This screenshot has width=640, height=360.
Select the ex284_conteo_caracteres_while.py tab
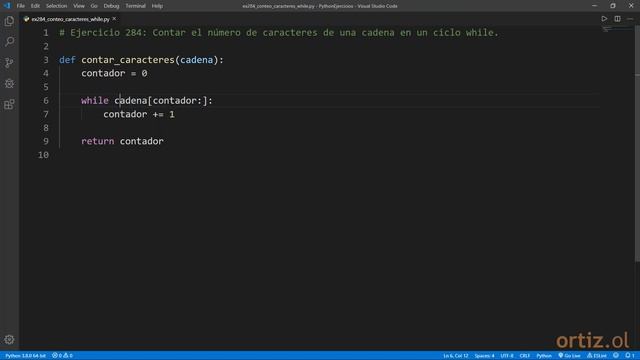coord(70,19)
